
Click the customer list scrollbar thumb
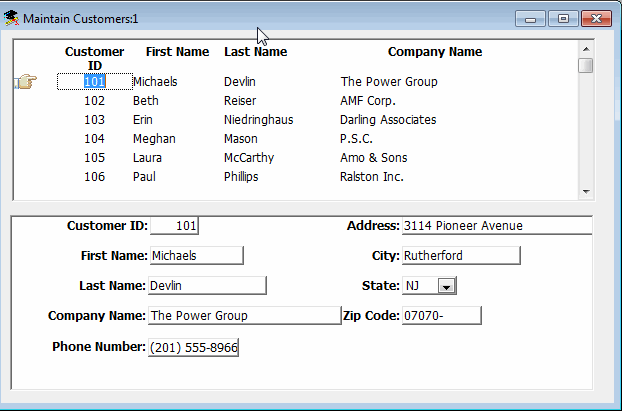(x=585, y=66)
